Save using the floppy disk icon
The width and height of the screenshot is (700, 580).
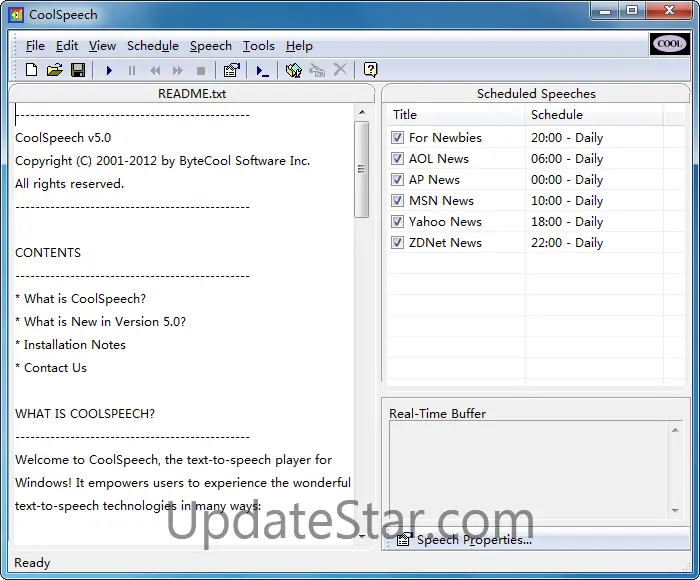77,70
